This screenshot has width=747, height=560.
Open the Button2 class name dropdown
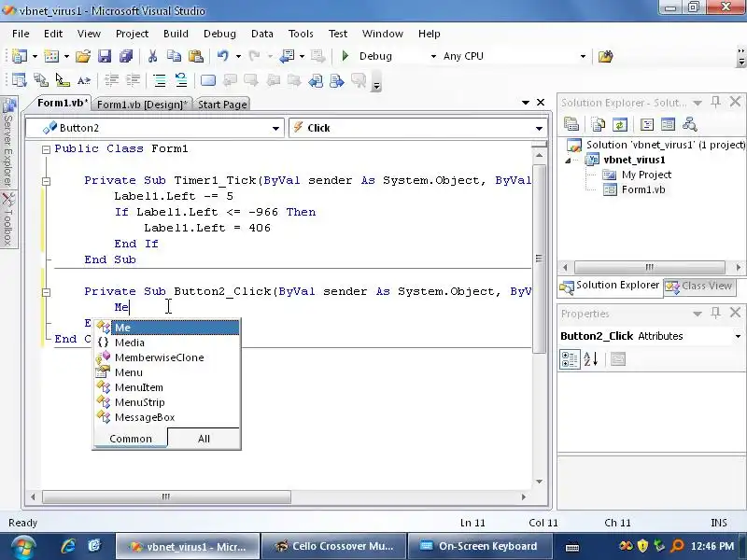pyautogui.click(x=275, y=128)
